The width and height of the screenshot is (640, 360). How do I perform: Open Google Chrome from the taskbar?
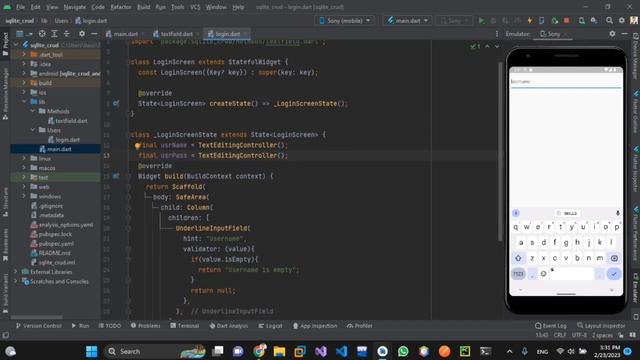click(x=259, y=351)
